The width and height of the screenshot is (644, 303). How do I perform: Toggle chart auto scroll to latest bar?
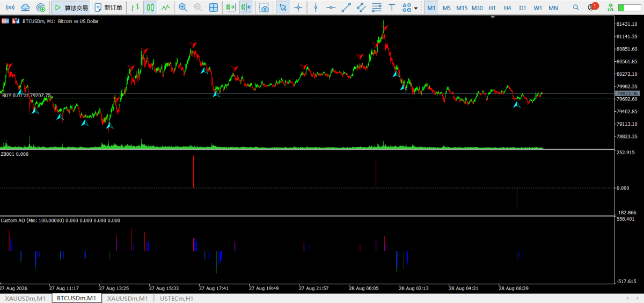(231, 8)
